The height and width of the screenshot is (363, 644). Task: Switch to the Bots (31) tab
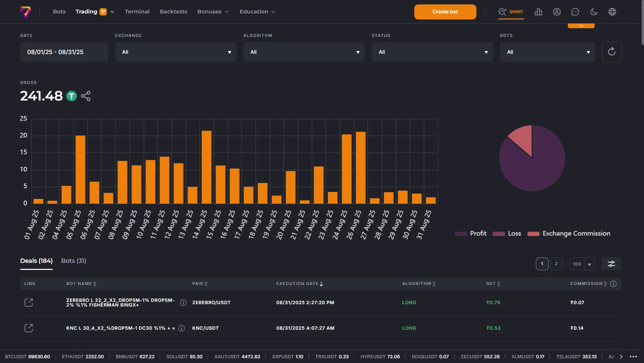(74, 261)
